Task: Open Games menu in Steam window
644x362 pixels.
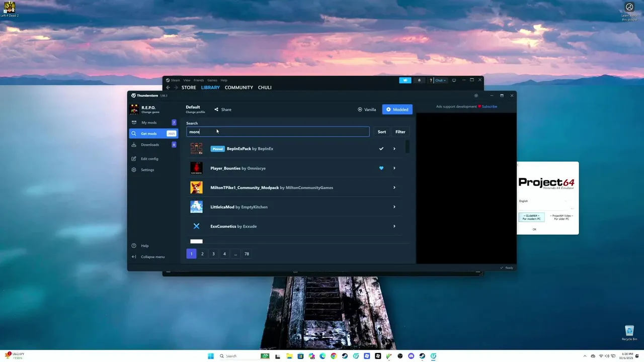Action: pyautogui.click(x=212, y=80)
